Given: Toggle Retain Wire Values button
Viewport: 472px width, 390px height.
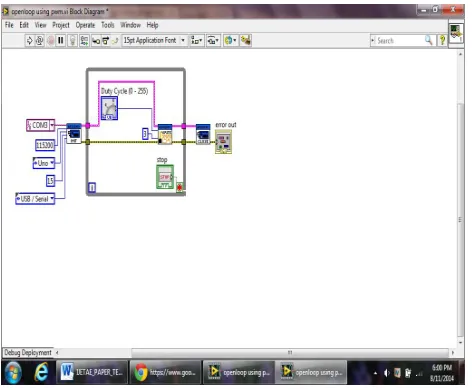Looking at the screenshot, I should coord(84,41).
